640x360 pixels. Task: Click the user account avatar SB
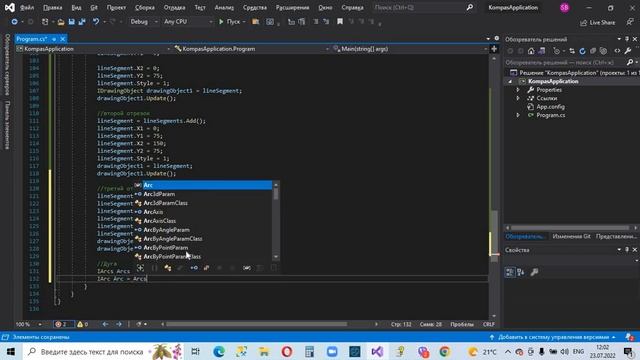pos(564,8)
